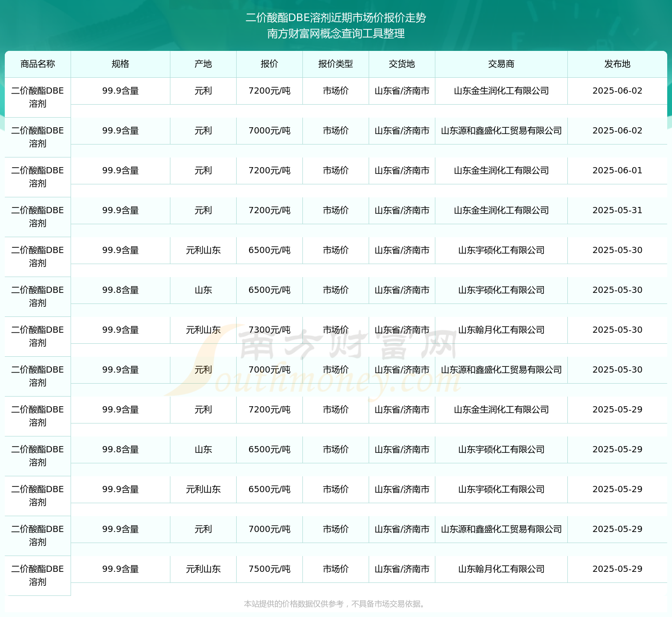The height and width of the screenshot is (617, 672).
Task: Click 7200元/吨 in the 2025-06-02 row
Action: pos(269,91)
